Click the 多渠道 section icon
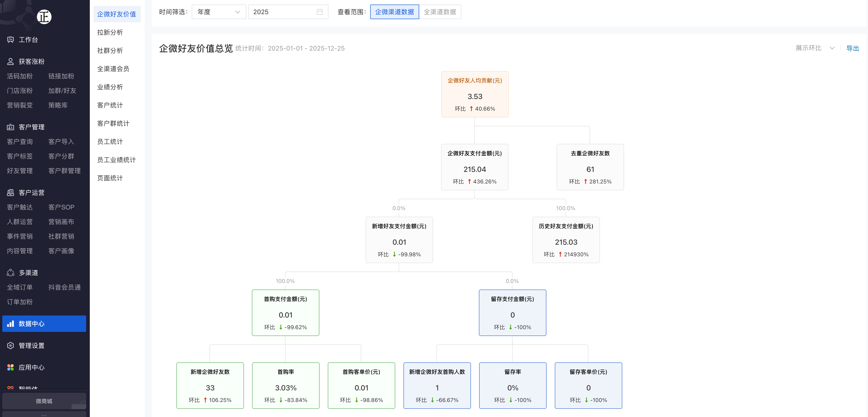This screenshot has height=417, width=868. [10, 273]
